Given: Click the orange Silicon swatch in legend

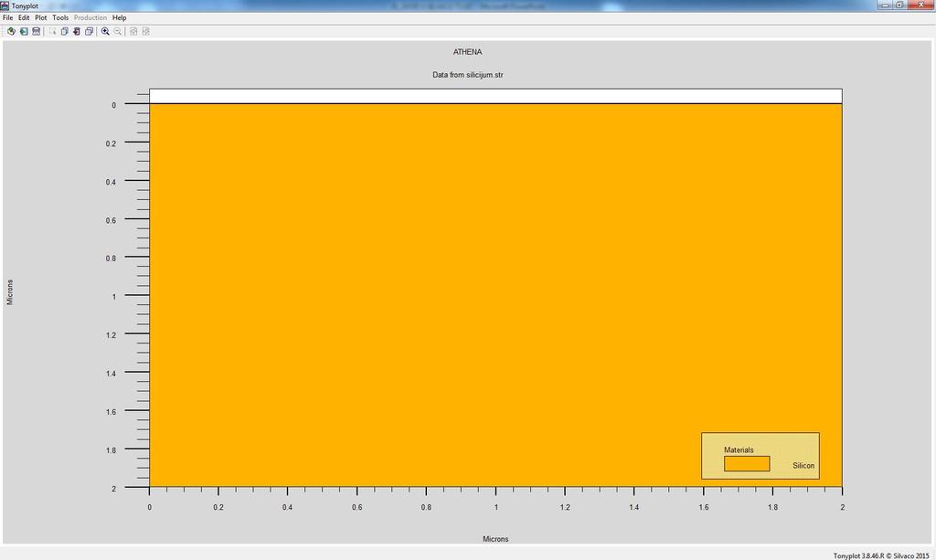Looking at the screenshot, I should 747,464.
